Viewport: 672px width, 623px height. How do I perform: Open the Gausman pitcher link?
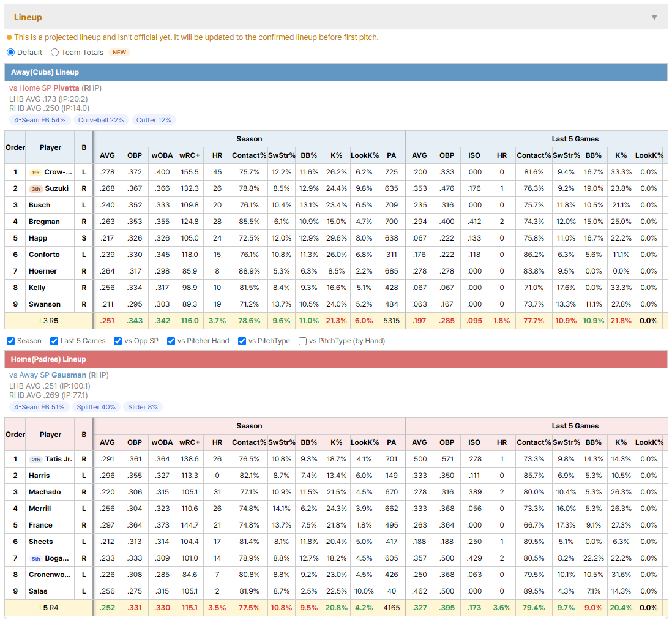(69, 375)
